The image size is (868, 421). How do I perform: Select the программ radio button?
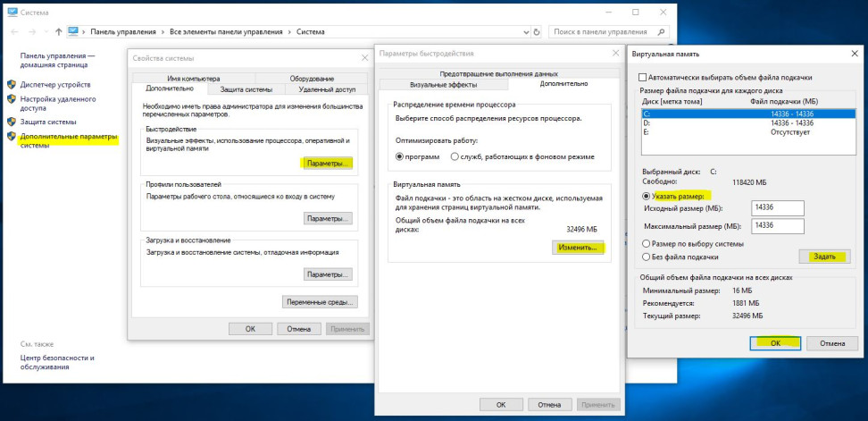pos(400,156)
